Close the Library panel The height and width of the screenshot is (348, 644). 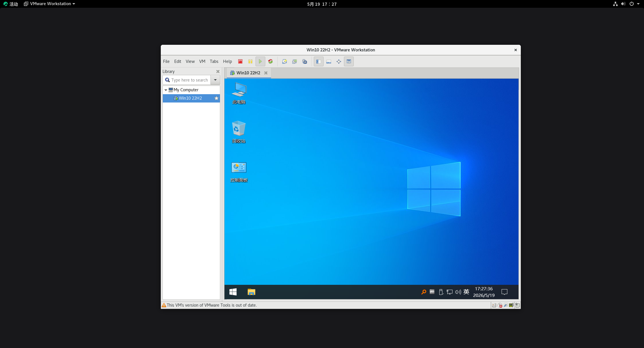(x=218, y=71)
